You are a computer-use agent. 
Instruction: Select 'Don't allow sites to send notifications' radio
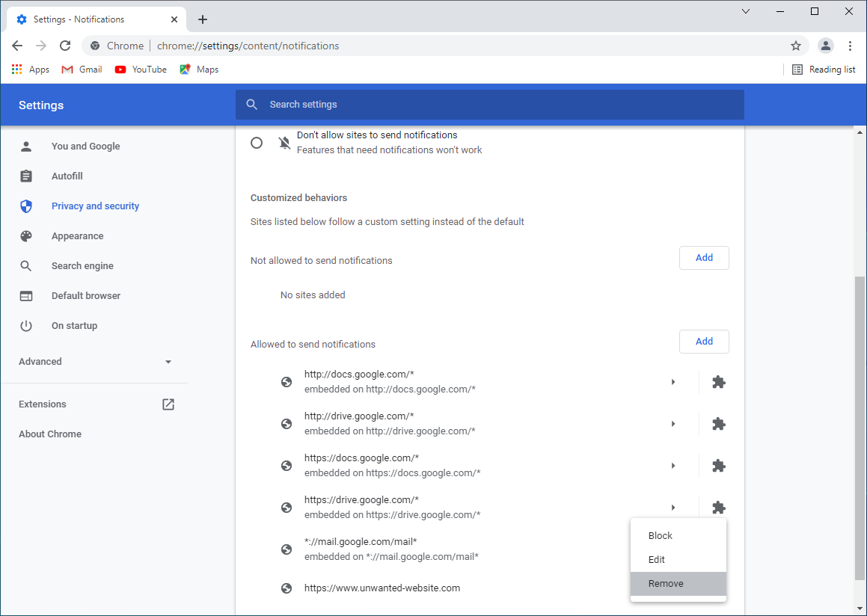point(257,142)
